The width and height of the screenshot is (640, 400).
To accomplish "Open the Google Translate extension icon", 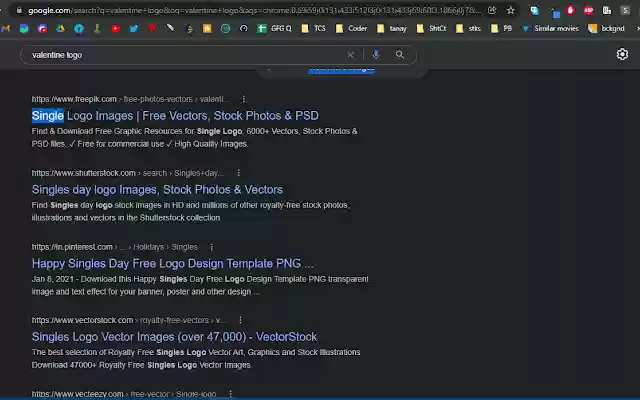I will click(x=534, y=11).
